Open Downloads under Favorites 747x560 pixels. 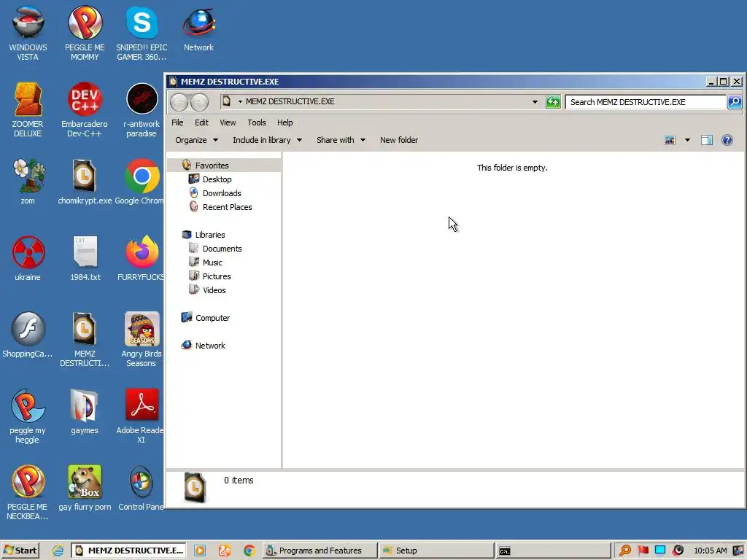pyautogui.click(x=222, y=192)
